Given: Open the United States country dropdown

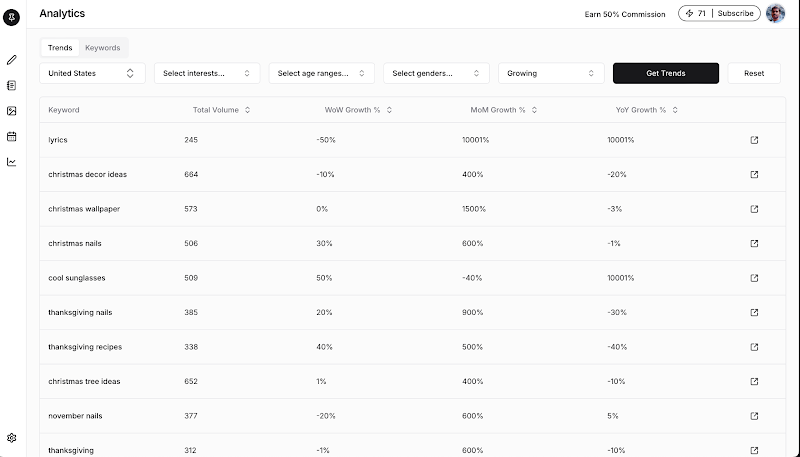Looking at the screenshot, I should tap(92, 73).
